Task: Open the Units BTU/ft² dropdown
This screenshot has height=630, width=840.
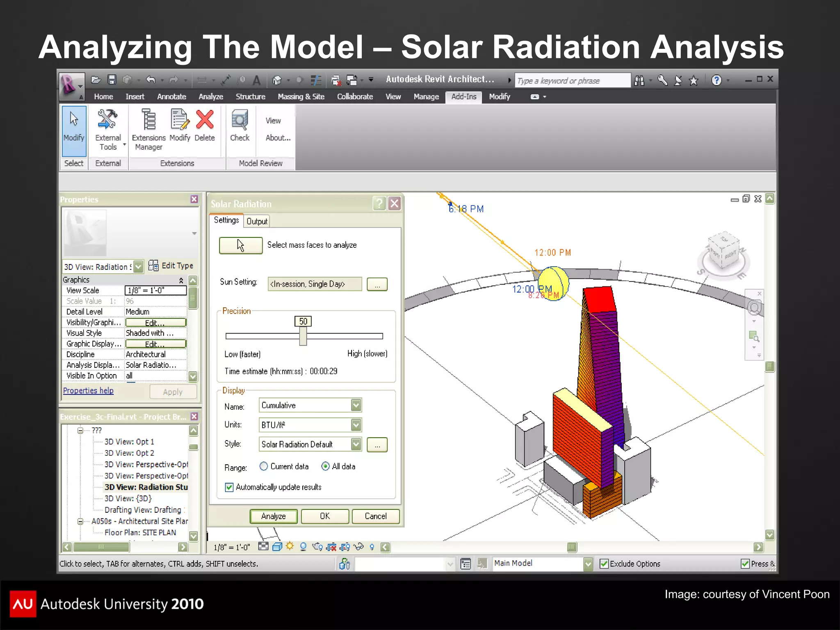Action: 356,425
